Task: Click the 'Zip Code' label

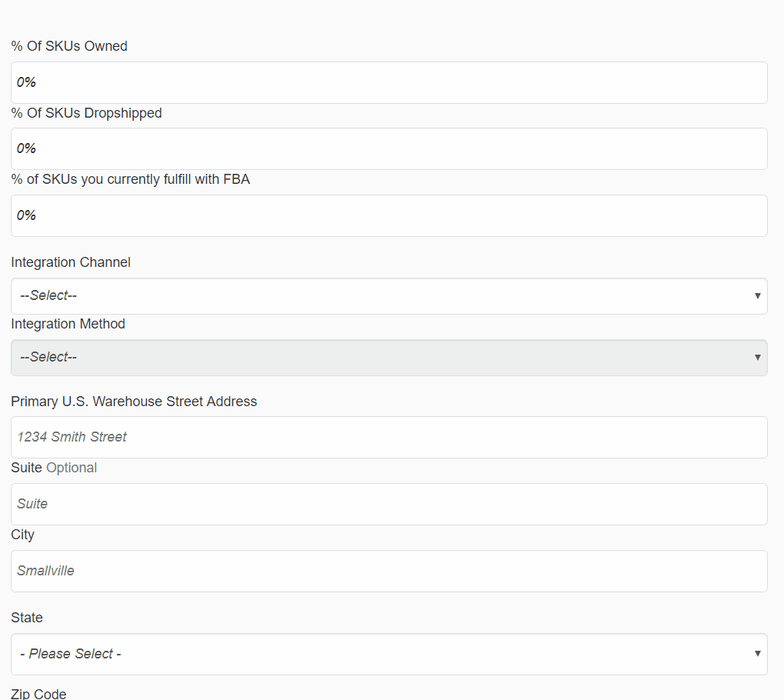Action: click(38, 694)
